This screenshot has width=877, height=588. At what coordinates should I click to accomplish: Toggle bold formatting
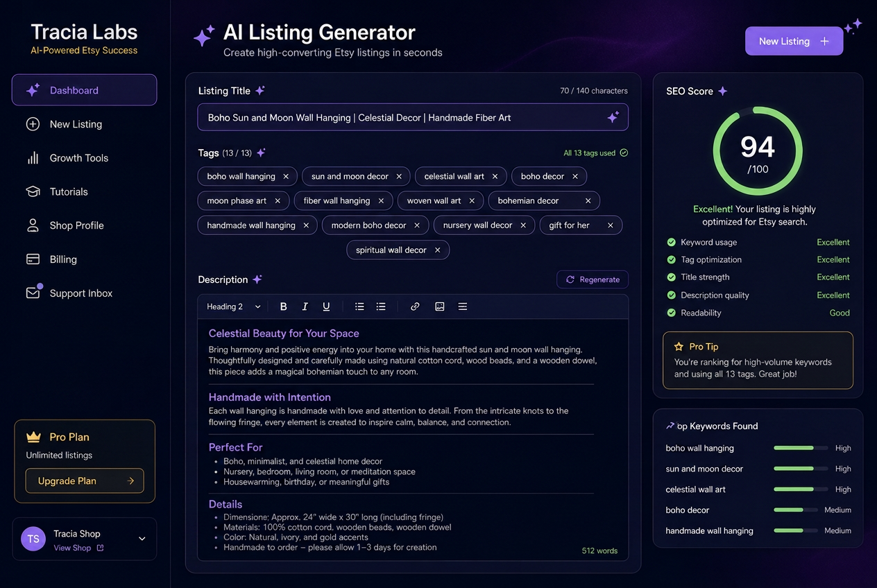[x=283, y=306]
